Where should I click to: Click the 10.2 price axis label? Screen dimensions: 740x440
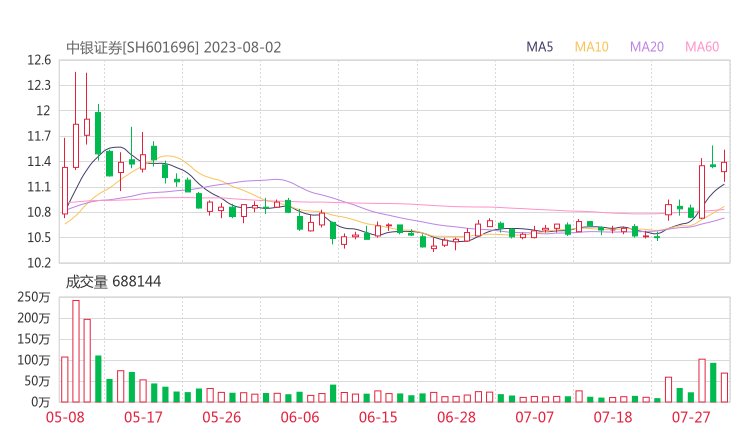coord(39,263)
